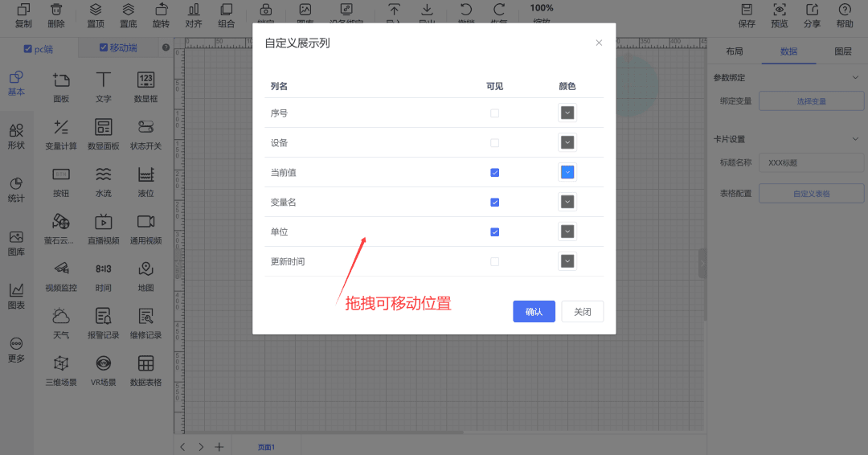Select the 面板 panel component
This screenshot has height=455, width=868.
point(61,88)
